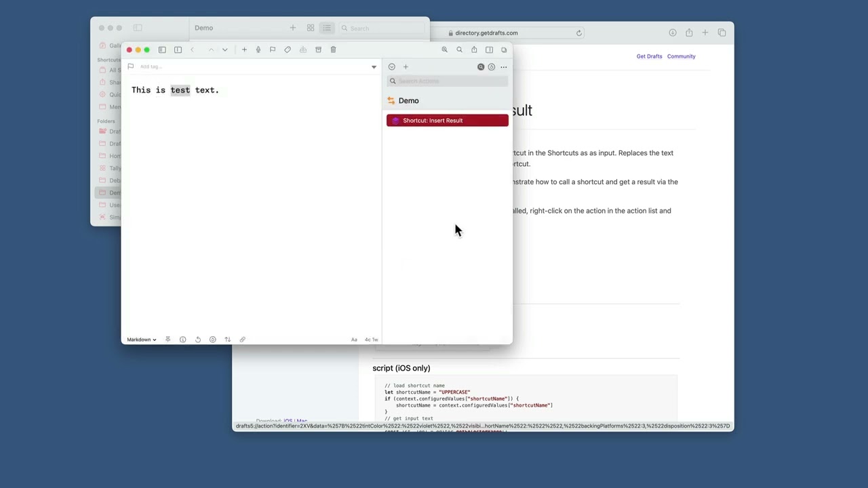Pin the draft using the pin icon
This screenshot has height=488, width=868.
[167, 340]
